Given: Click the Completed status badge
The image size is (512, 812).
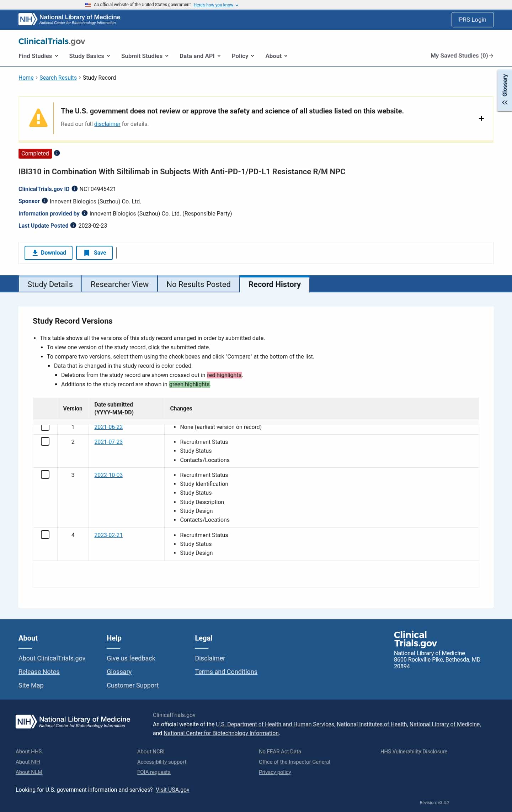Looking at the screenshot, I should click(35, 153).
